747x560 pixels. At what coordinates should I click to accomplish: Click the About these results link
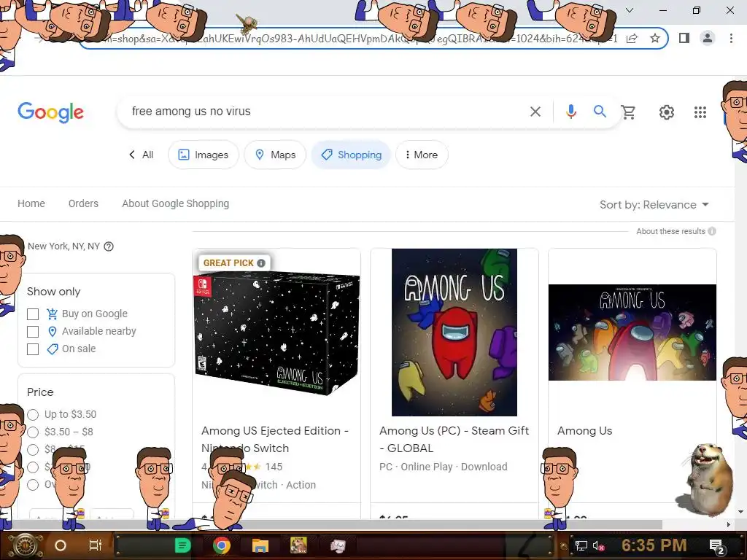[x=671, y=231]
